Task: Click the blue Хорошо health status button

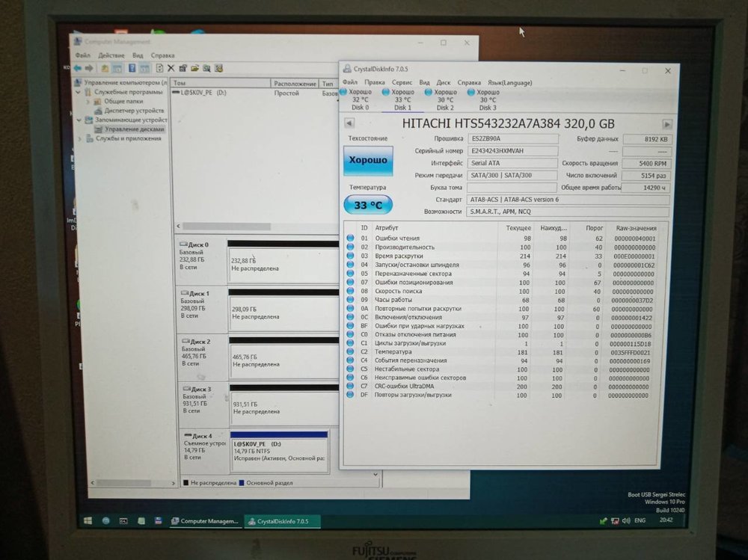Action: click(x=367, y=160)
